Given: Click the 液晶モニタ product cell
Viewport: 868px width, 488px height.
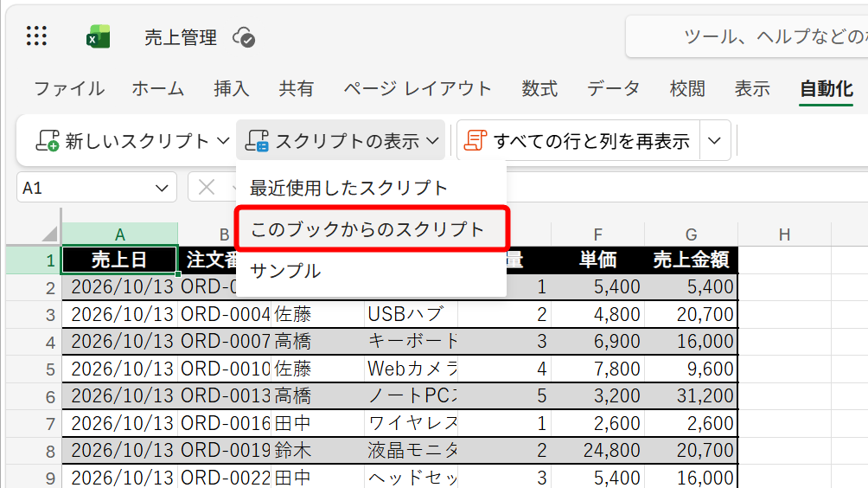Looking at the screenshot, I should pyautogui.click(x=411, y=450).
